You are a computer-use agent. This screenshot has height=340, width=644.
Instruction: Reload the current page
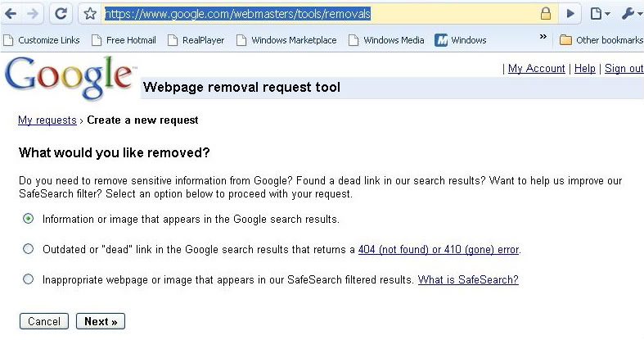coord(61,14)
